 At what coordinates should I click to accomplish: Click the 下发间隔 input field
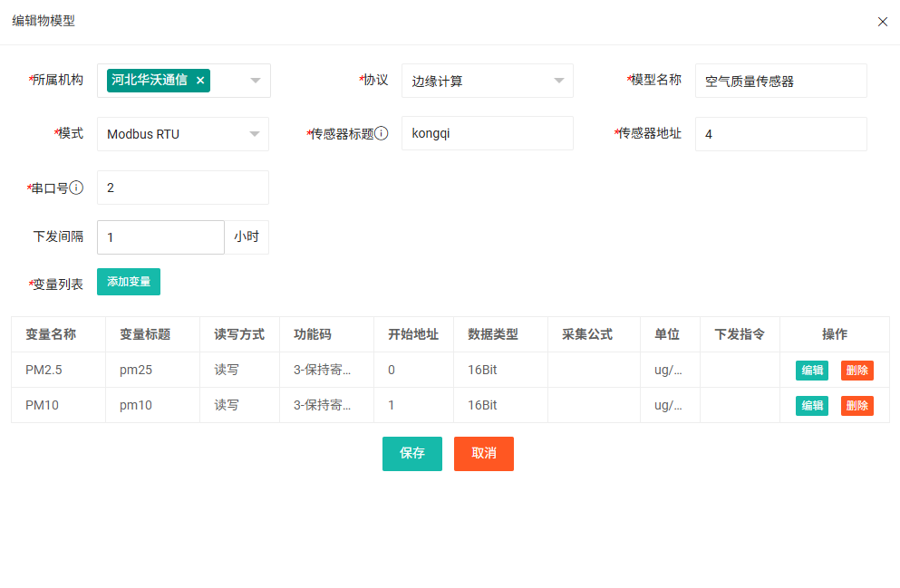tap(160, 237)
